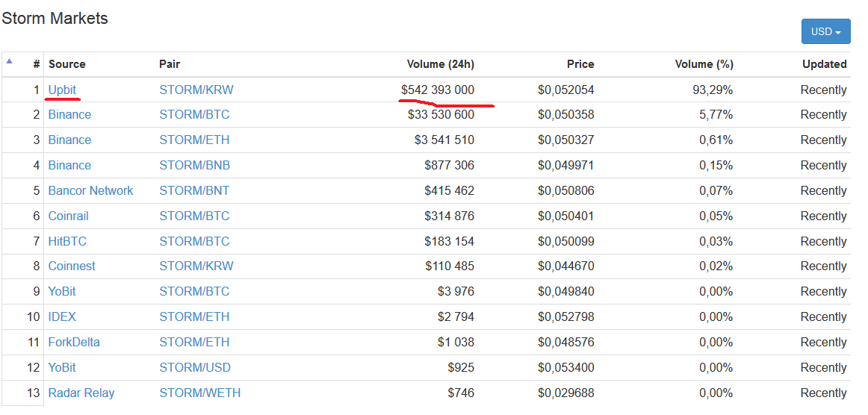Open Coinnest's STORM/KRW pair link

[196, 266]
